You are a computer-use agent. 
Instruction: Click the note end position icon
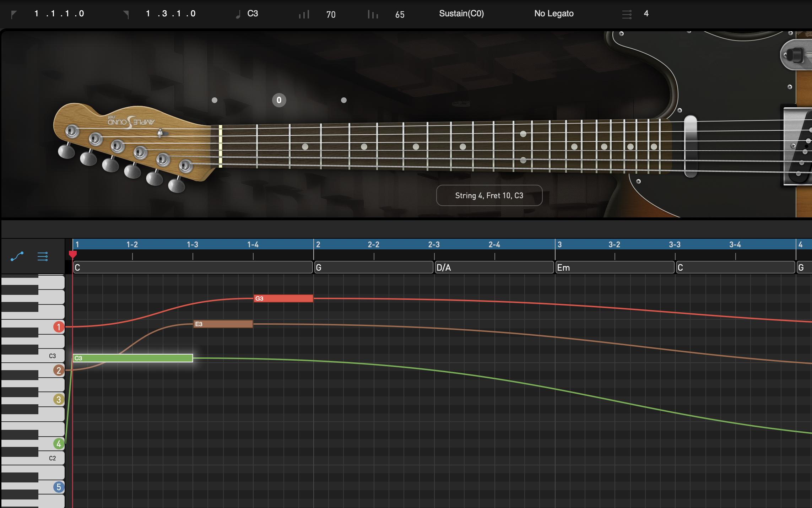126,15
